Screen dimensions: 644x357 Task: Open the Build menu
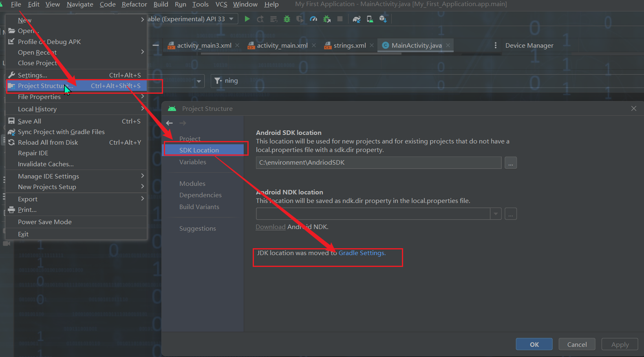161,4
